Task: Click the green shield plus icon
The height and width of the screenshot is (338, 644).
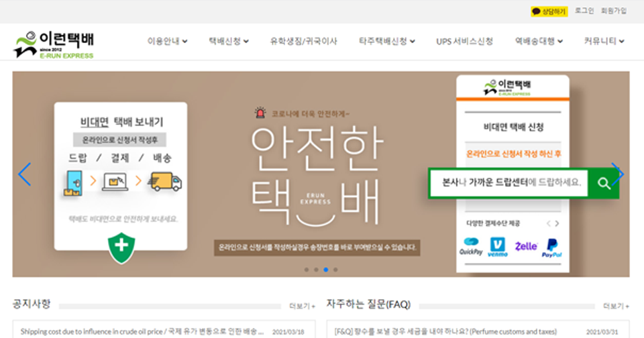Action: tap(121, 246)
